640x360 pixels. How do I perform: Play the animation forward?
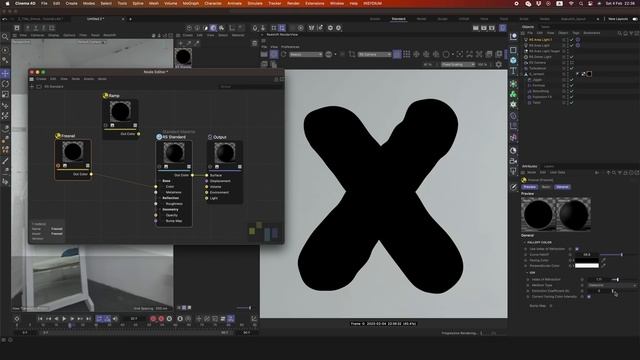[x=64, y=319]
